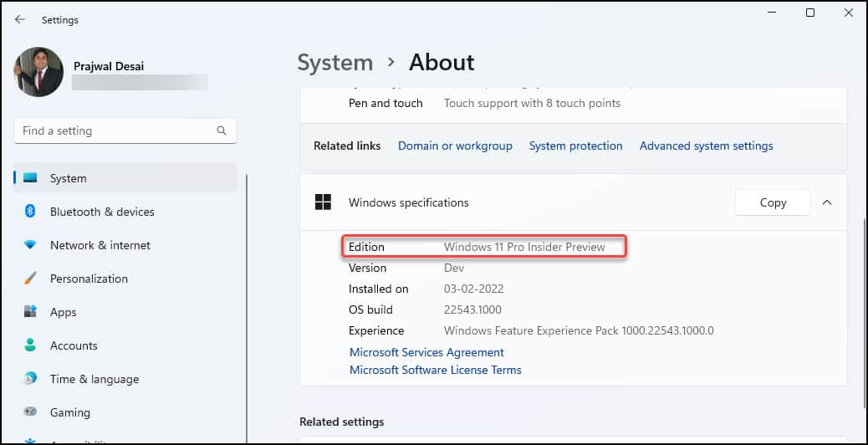Click the Bluetooth icon in sidebar
This screenshot has width=868, height=445.
(30, 212)
